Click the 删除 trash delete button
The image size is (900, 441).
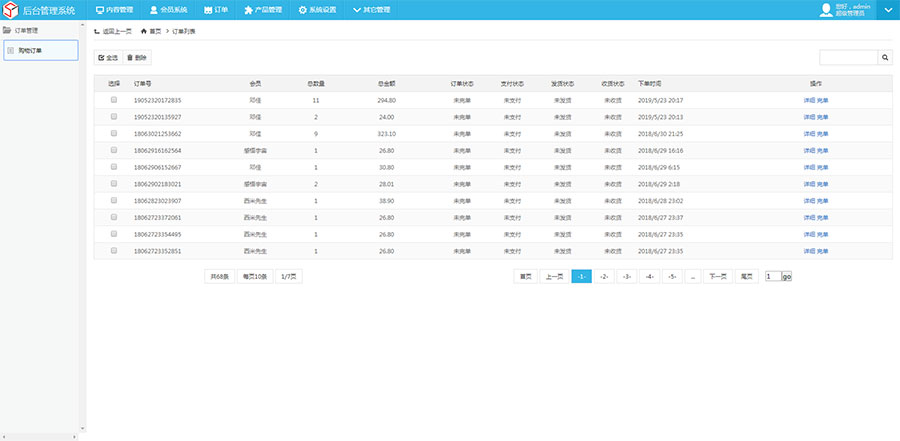(x=137, y=58)
